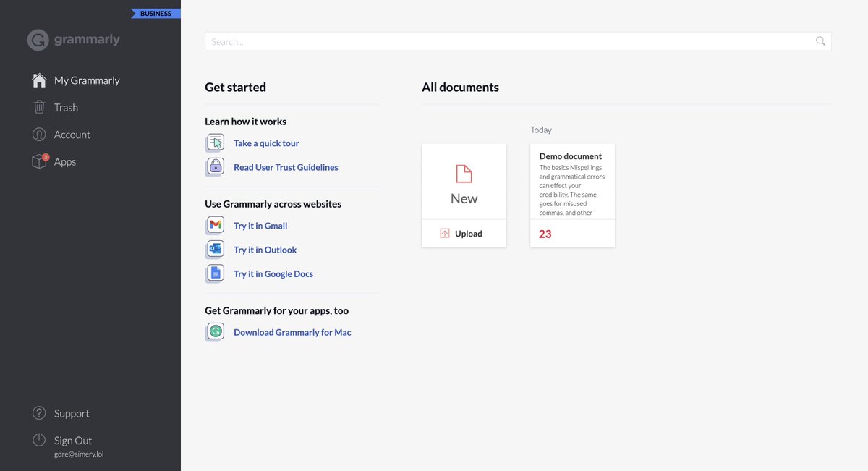Open the Apps section
The image size is (868, 471).
click(65, 162)
